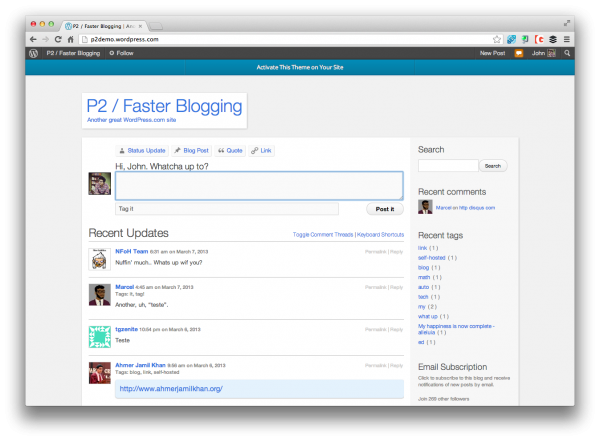This screenshot has width=600, height=441.
Task: Click John's avatar in the admin bar
Action: click(x=551, y=53)
